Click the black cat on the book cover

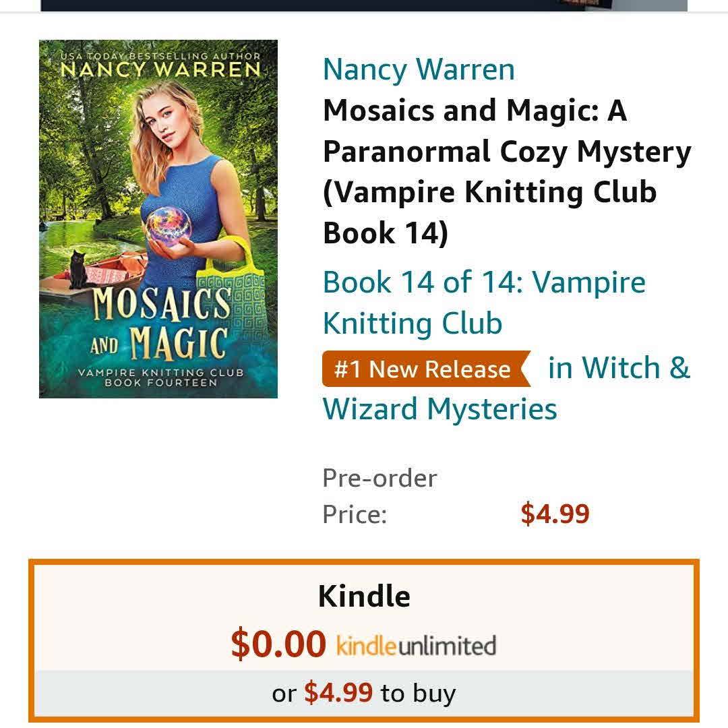tap(78, 270)
